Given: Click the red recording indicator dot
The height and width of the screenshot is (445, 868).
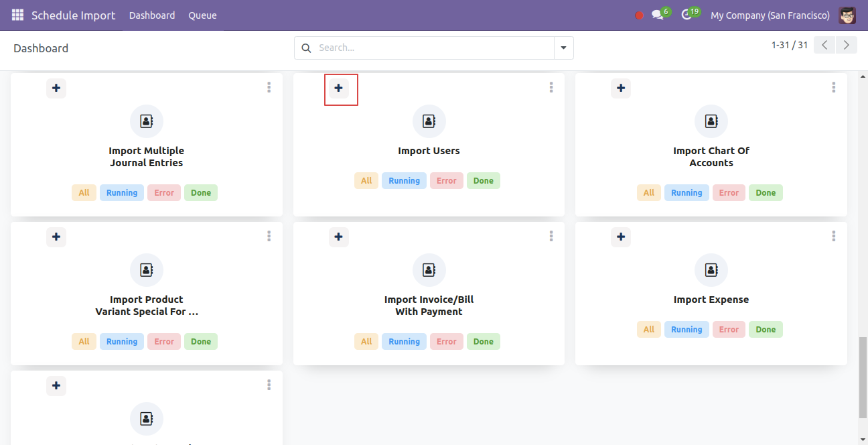Looking at the screenshot, I should pyautogui.click(x=639, y=15).
